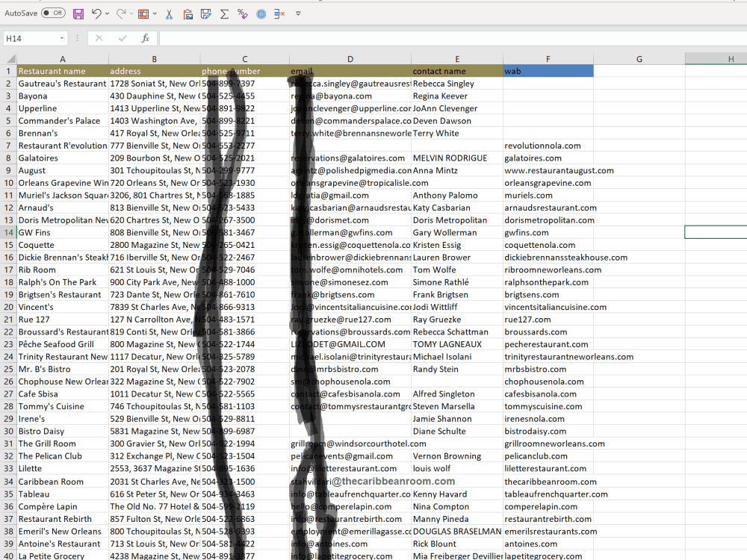Click cell 'Nina Compton'
This screenshot has width=747, height=560.
[457, 507]
